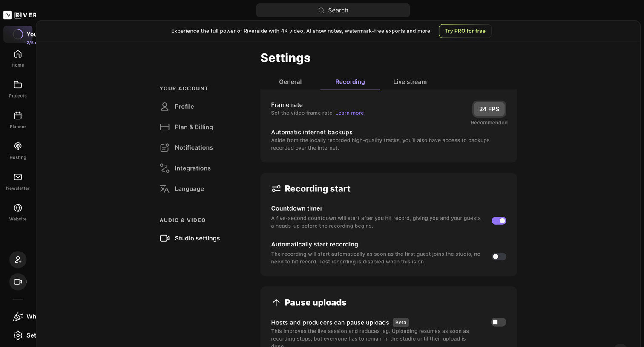The image size is (644, 347).
Task: Click the Beta badge next to pause uploads
Action: coord(401,323)
